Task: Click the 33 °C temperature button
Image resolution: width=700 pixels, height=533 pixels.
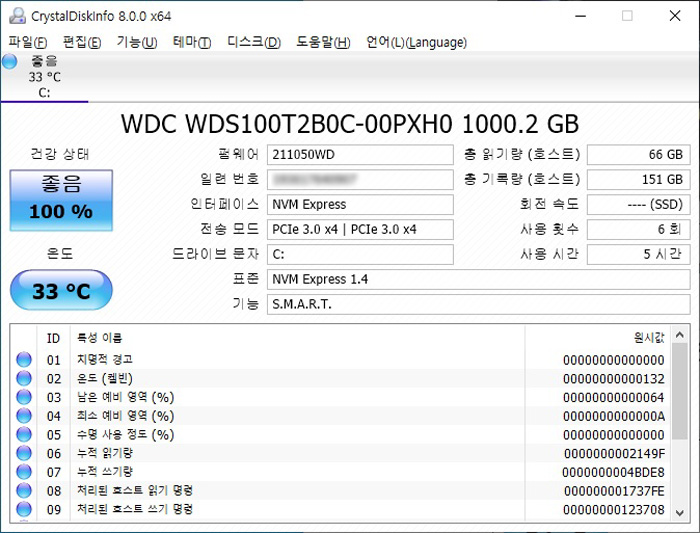Action: coord(61,291)
